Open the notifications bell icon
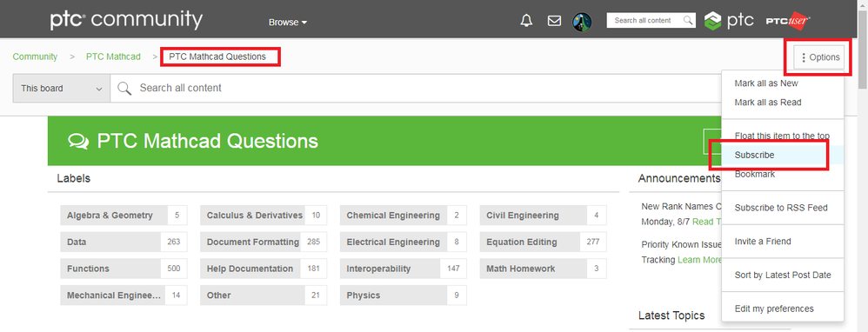This screenshot has height=332, width=868. (x=526, y=21)
